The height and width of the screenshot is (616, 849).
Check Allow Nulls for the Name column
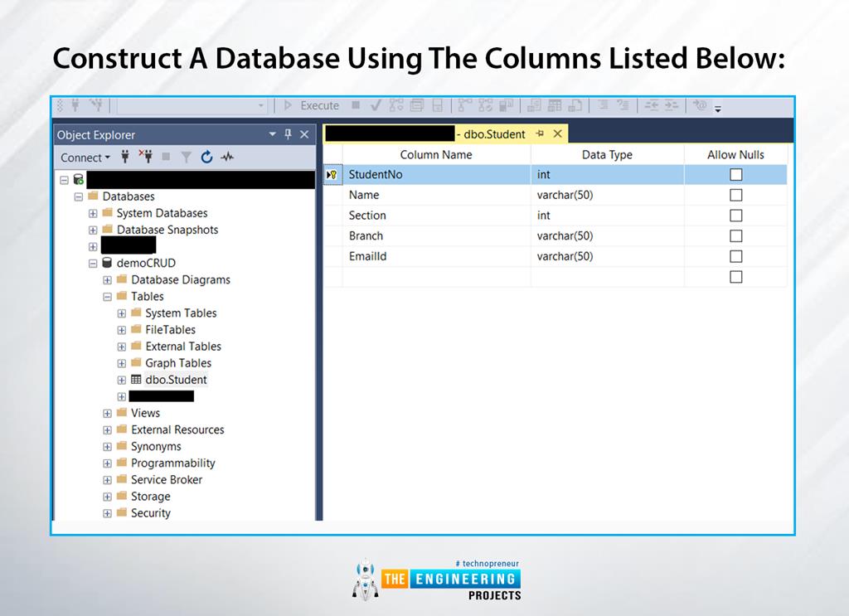coord(735,195)
